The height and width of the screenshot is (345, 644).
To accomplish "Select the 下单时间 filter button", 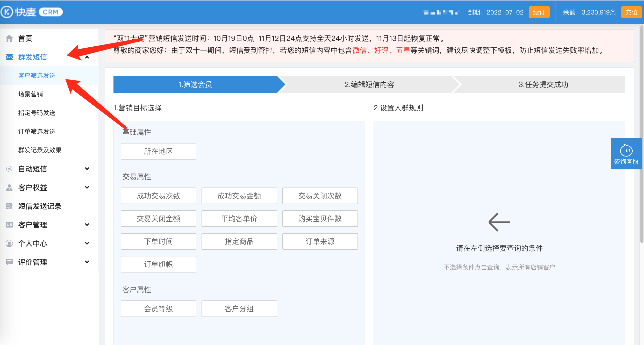I will click(x=159, y=241).
